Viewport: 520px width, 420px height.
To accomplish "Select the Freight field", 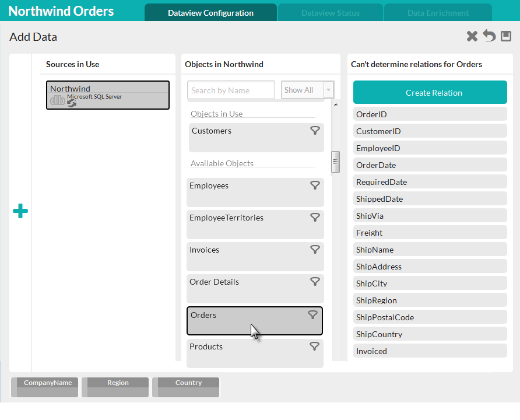I will coord(430,233).
